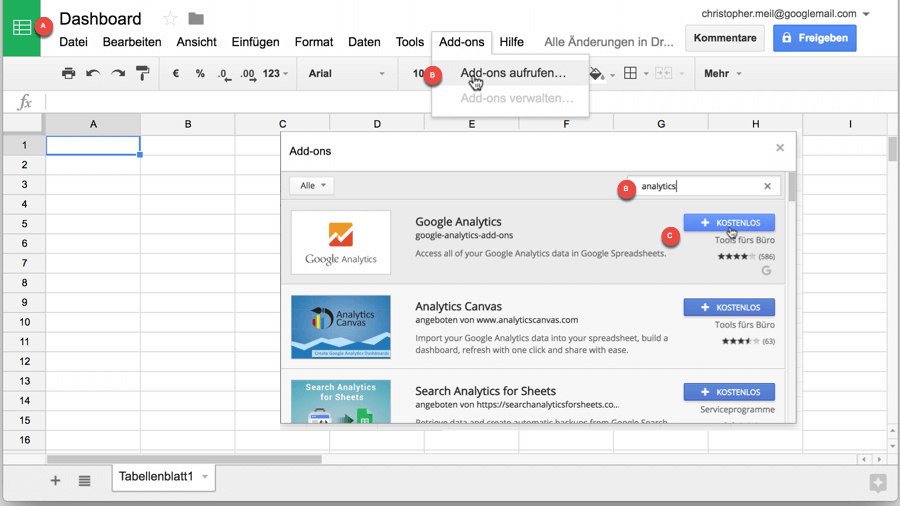Click the Google Analytics add-on title

pos(458,221)
